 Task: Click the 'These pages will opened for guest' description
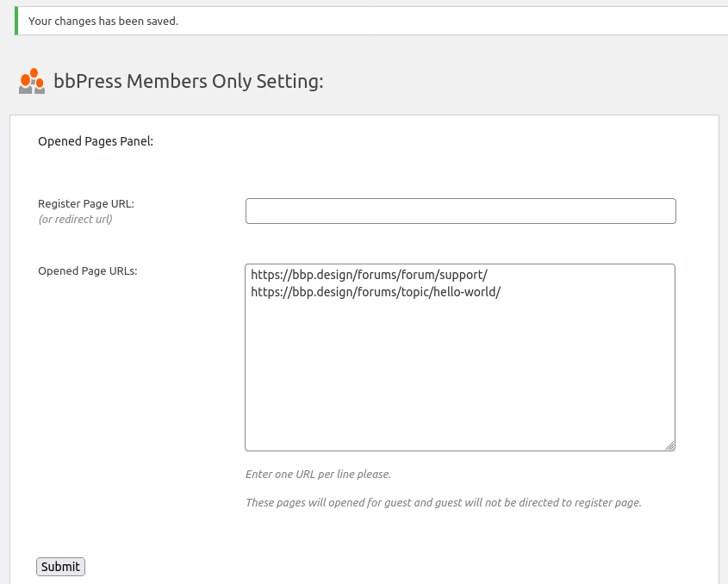443,502
